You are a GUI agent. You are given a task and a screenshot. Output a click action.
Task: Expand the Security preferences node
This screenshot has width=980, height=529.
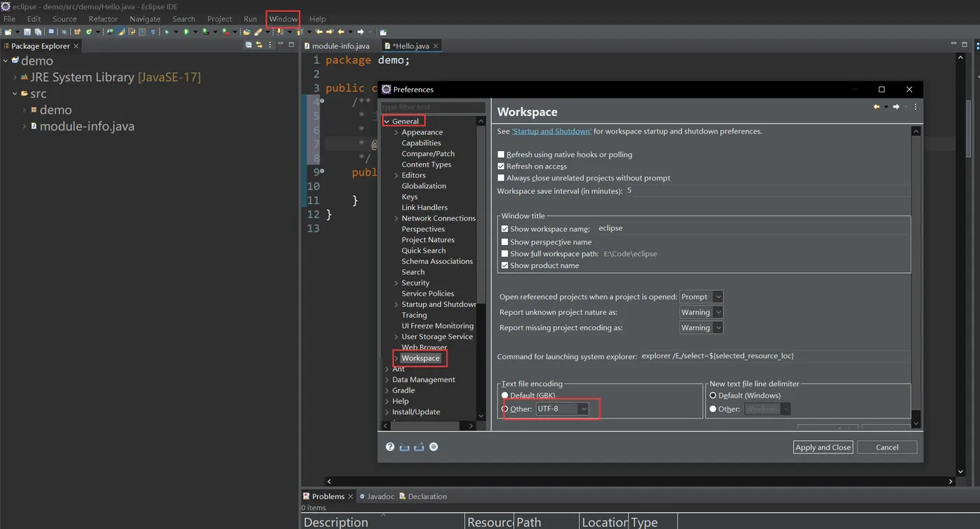[396, 283]
